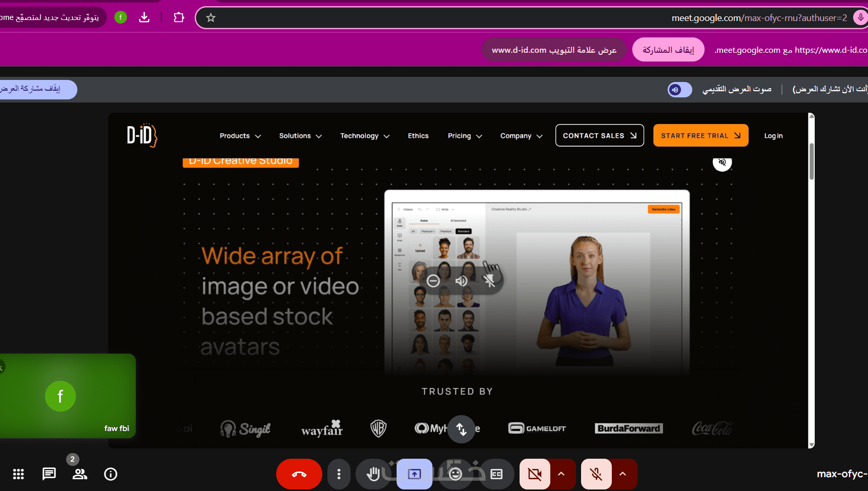Unpin the presentation with the pin icon
The image size is (868, 491).
(490, 281)
